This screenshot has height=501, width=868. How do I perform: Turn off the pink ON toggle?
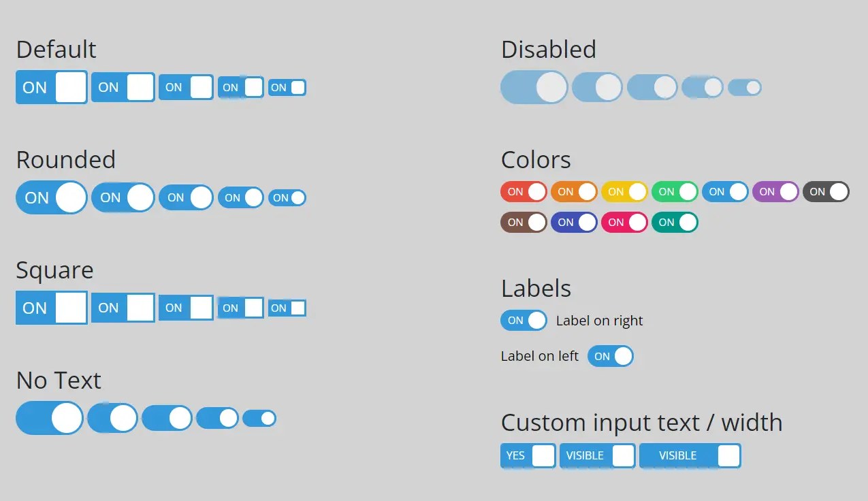(x=624, y=223)
